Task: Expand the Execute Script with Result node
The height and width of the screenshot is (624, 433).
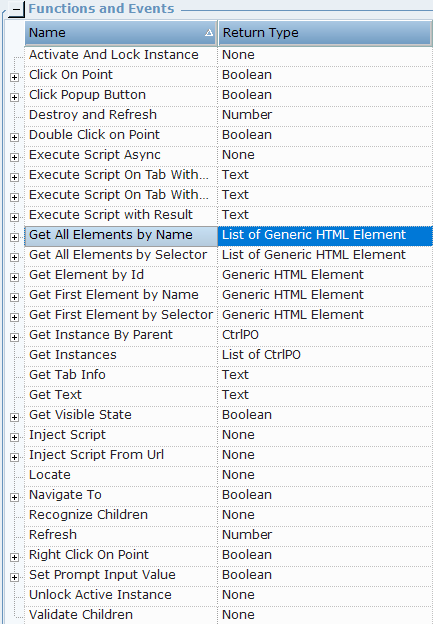Action: 14,217
